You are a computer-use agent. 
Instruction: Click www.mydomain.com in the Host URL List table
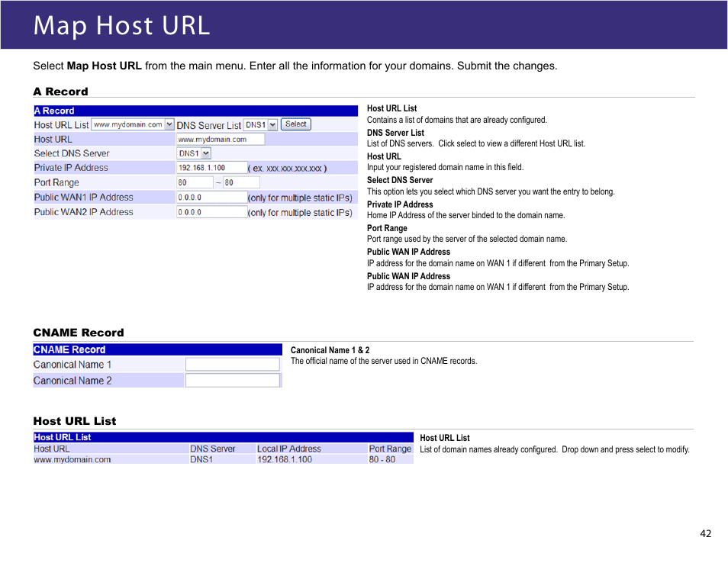tap(72, 459)
